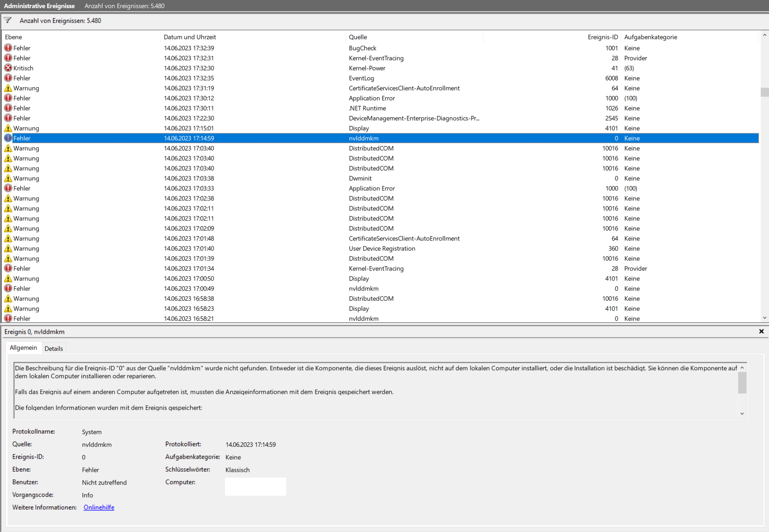Image resolution: width=769 pixels, height=532 pixels.
Task: Click the Computer name field
Action: (x=255, y=486)
